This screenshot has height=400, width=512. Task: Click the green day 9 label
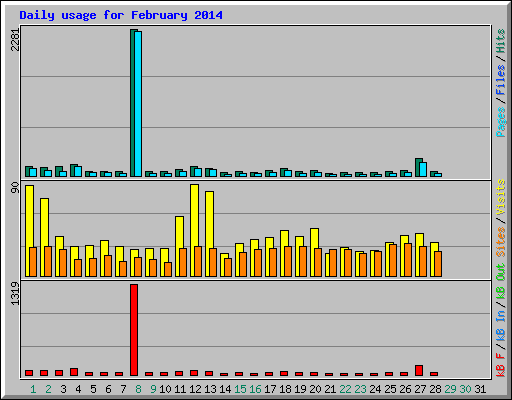(153, 389)
